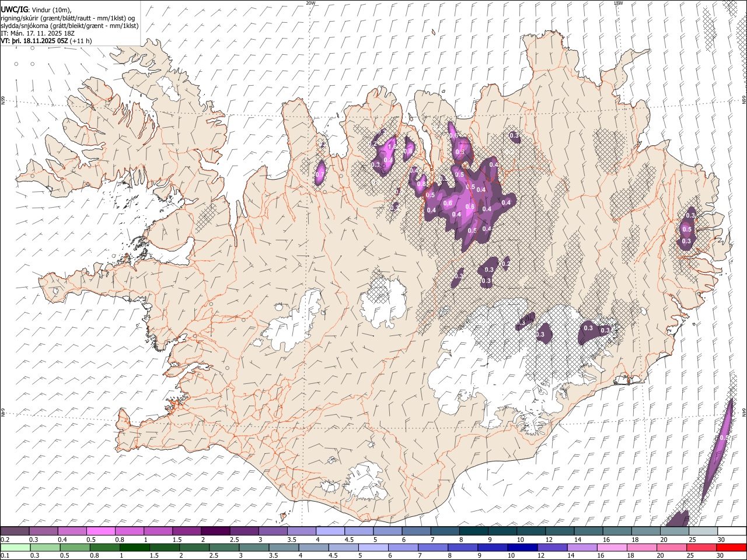Image resolution: width=747 pixels, height=560 pixels.
Task: Click lower legend pale green swatch between 0.1 and 0.3
Action: tap(15, 547)
